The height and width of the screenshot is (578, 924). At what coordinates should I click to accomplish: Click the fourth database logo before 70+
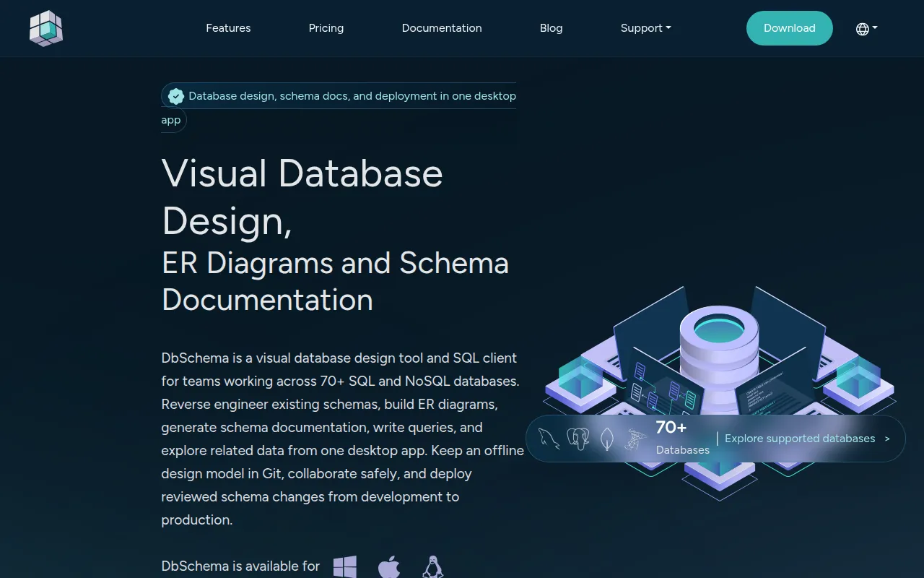[x=635, y=439]
